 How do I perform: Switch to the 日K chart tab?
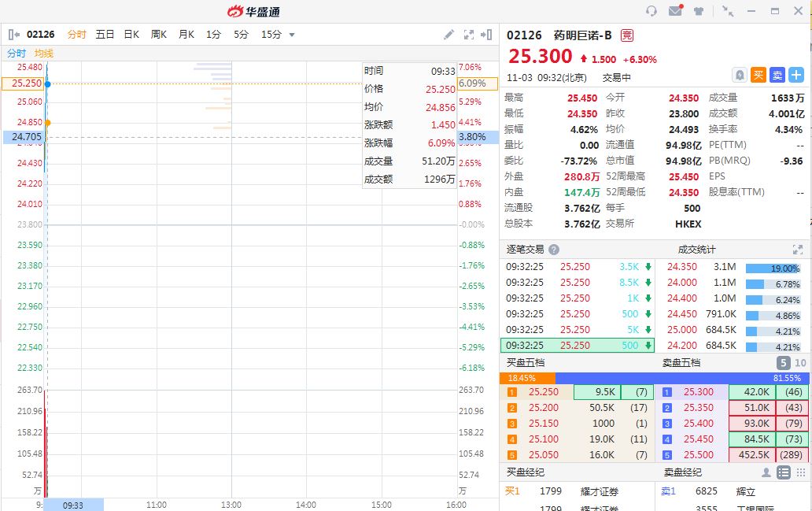coord(131,35)
